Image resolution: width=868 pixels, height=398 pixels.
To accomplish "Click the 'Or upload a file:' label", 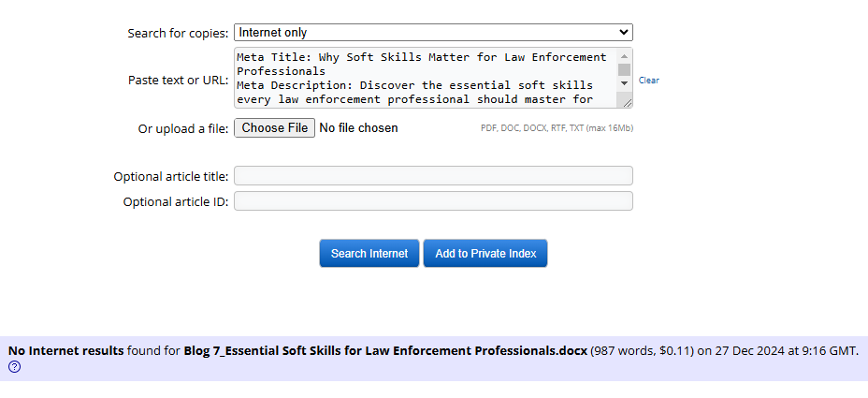I will tap(183, 128).
